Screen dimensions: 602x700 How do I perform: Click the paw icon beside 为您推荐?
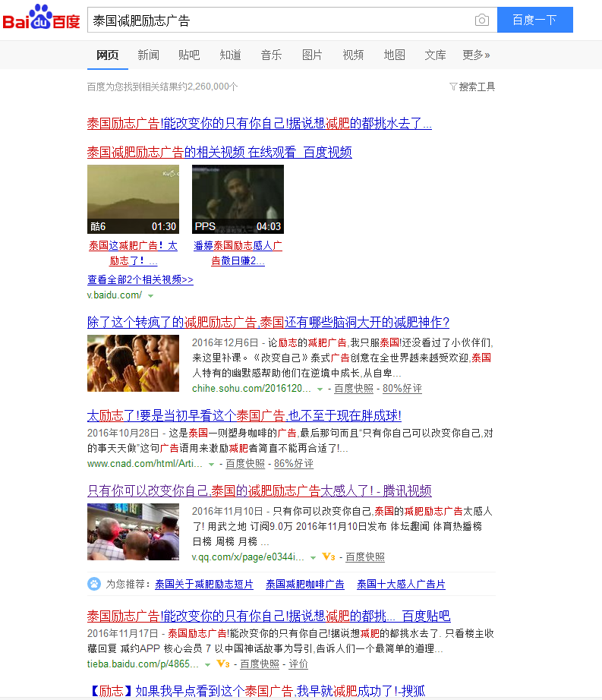point(93,584)
